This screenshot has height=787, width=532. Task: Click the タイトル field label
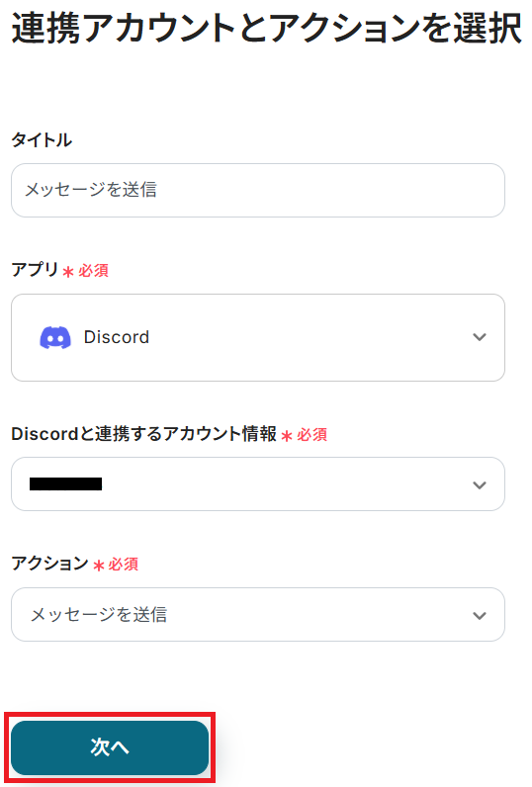(42, 139)
